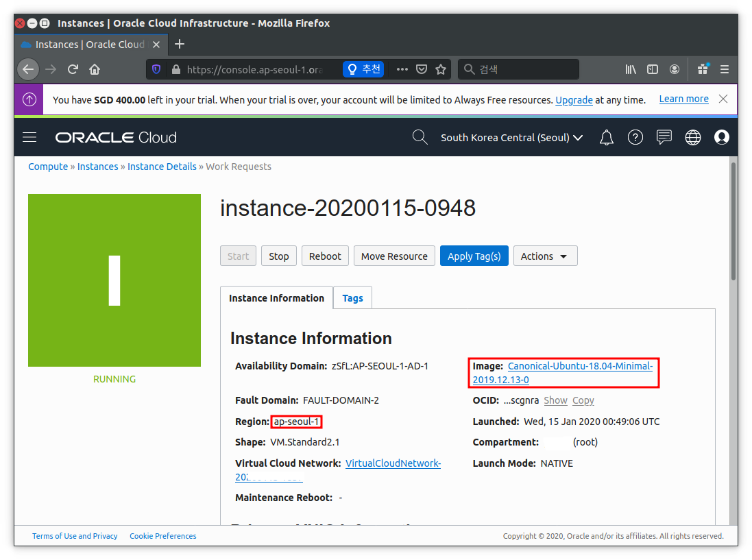Screen dimensions: 752x560
Task: Click the green instance thumbnail
Action: [x=114, y=280]
